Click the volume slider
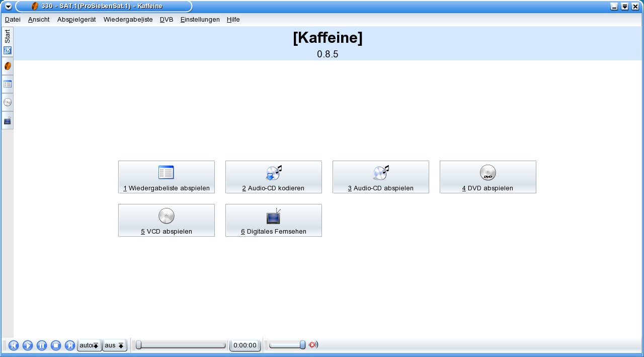The width and height of the screenshot is (644, 357). (287, 345)
